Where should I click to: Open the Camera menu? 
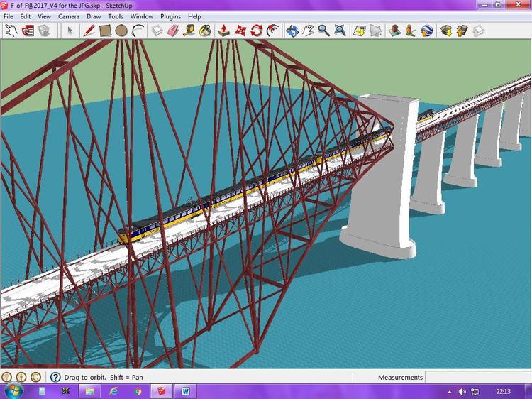69,16
